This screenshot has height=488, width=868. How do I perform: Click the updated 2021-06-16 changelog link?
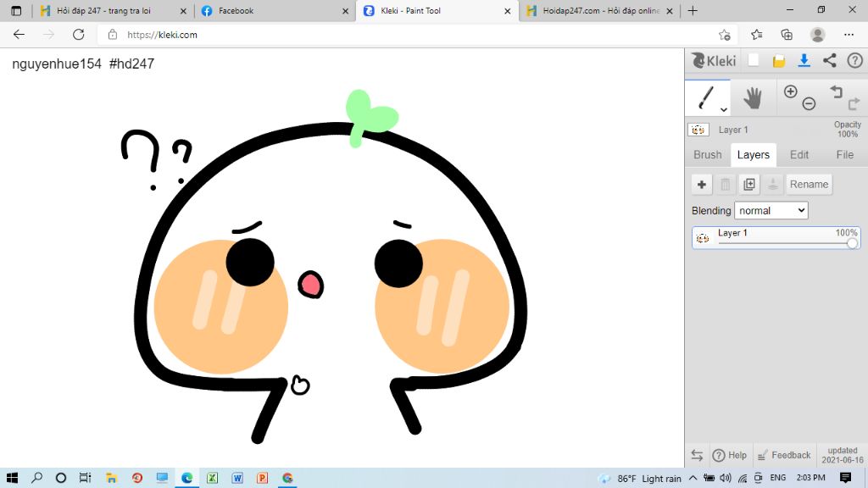coord(842,455)
